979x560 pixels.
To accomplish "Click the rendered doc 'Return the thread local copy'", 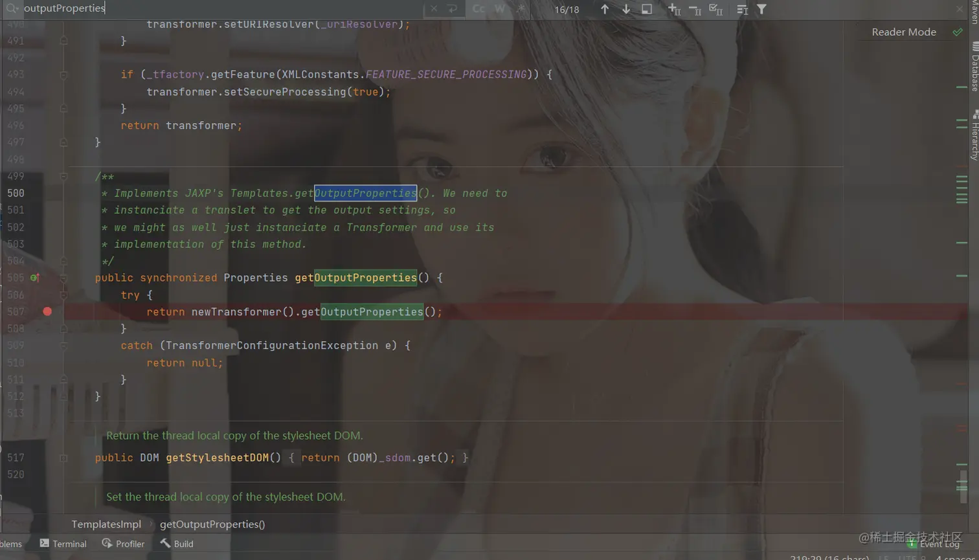I will [234, 436].
